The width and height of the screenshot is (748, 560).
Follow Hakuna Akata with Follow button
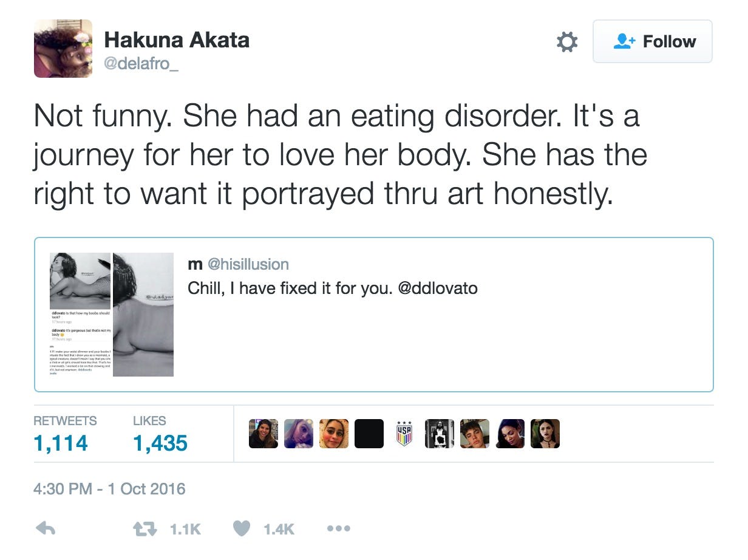(653, 41)
